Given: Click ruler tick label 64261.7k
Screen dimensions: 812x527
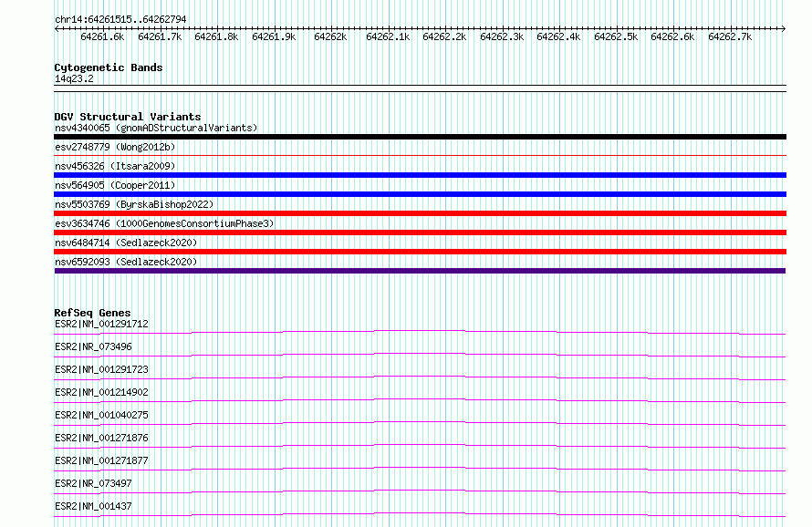Looking at the screenshot, I should point(160,37).
